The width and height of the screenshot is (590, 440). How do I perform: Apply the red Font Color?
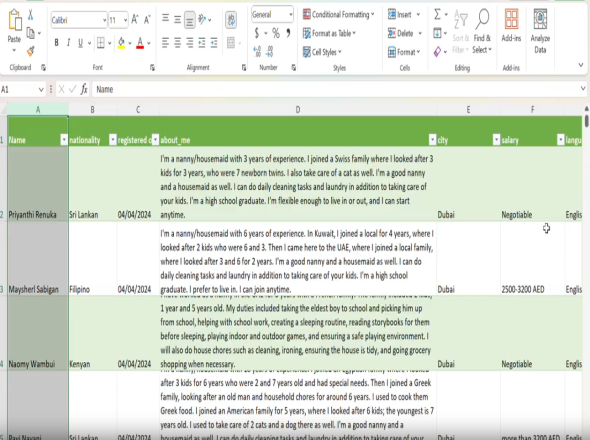tap(140, 43)
